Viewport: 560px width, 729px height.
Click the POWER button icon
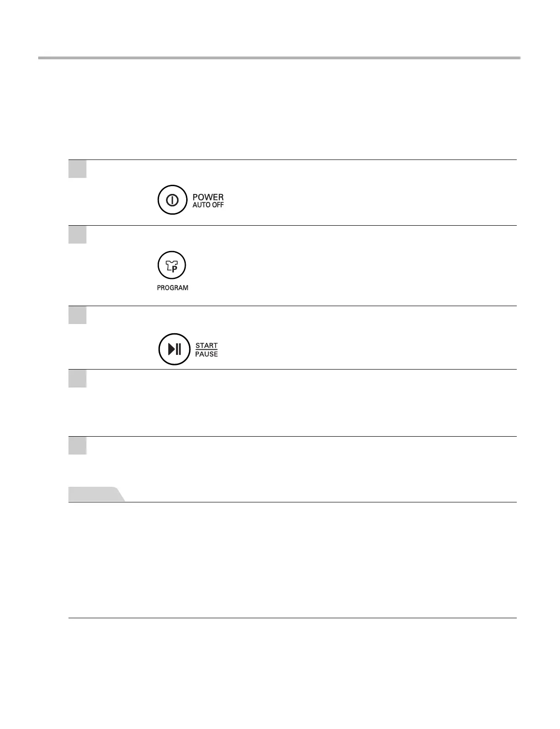click(172, 200)
